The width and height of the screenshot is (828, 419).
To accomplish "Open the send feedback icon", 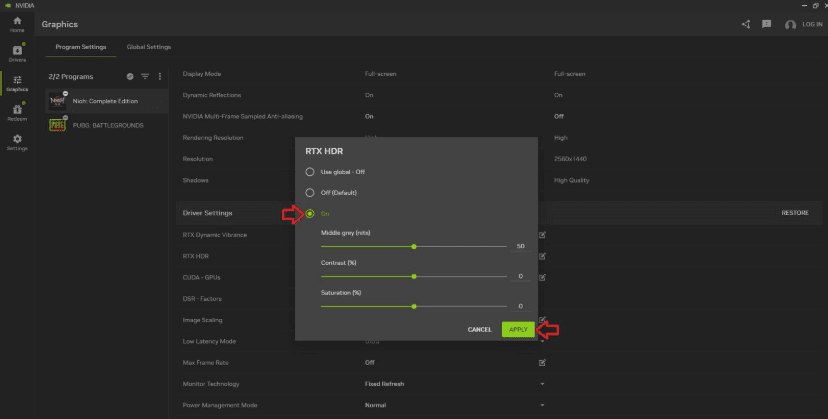I will point(766,24).
